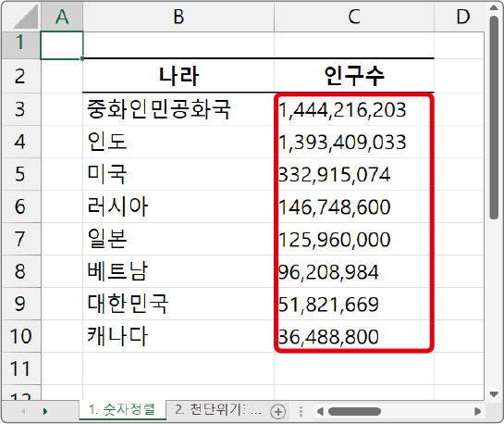Select row 3 header
The width and height of the screenshot is (504, 424).
[21, 109]
